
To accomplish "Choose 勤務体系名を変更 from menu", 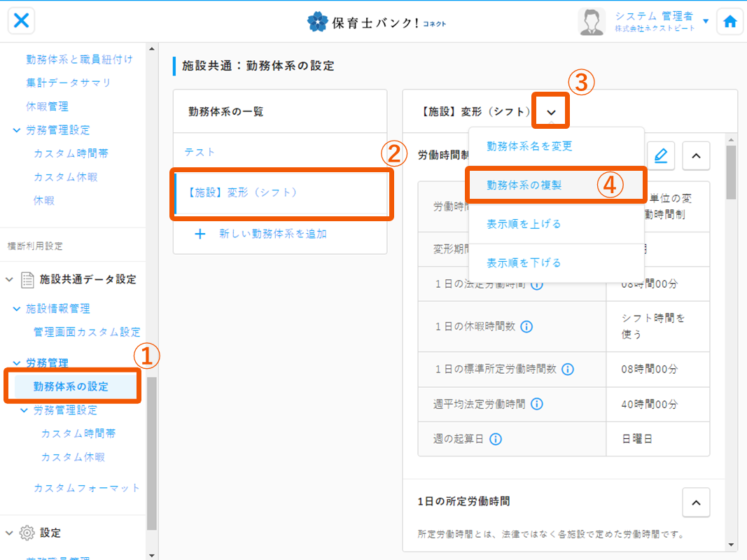I will tap(529, 146).
